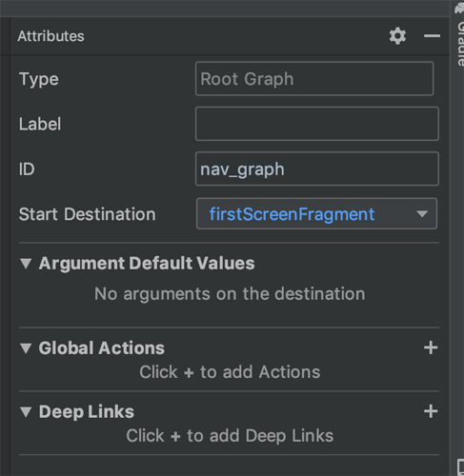Screen dimensions: 464x476
Task: Select firstScreenFragment start destination box
Action: pos(316,213)
